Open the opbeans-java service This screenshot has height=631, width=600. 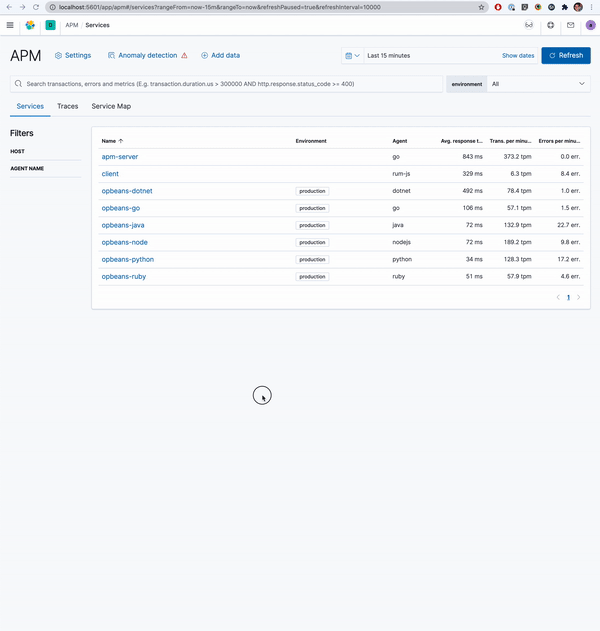[x=123, y=225]
